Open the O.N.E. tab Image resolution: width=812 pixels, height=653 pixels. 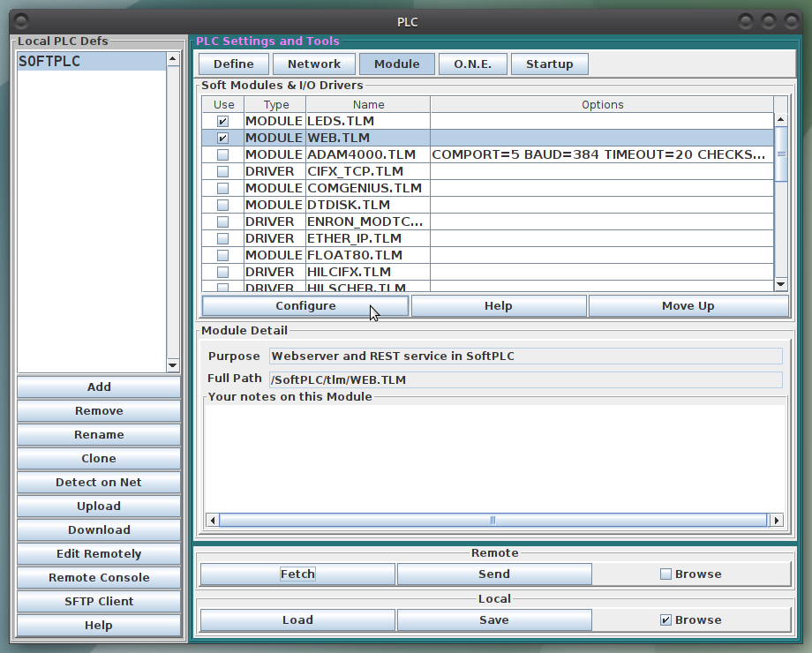pos(472,64)
